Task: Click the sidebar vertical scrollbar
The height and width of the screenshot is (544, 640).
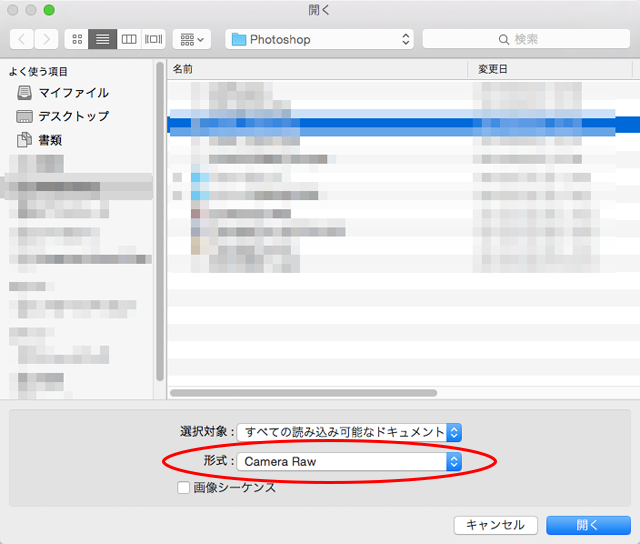Action: (x=160, y=221)
